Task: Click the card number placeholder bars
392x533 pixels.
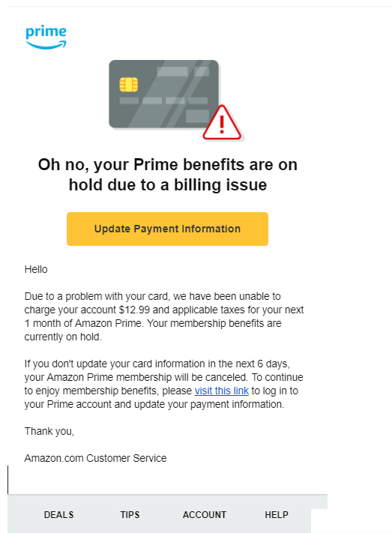Action: click(x=163, y=100)
